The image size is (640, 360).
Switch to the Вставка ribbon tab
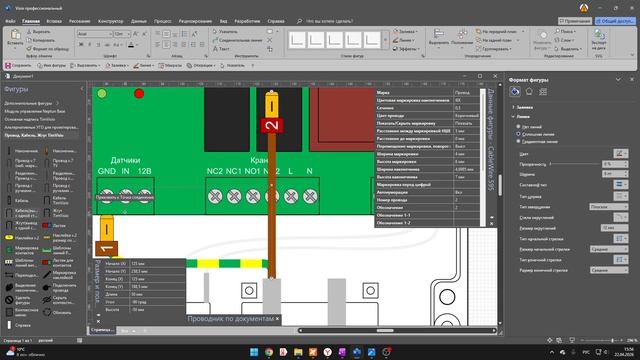tap(54, 21)
